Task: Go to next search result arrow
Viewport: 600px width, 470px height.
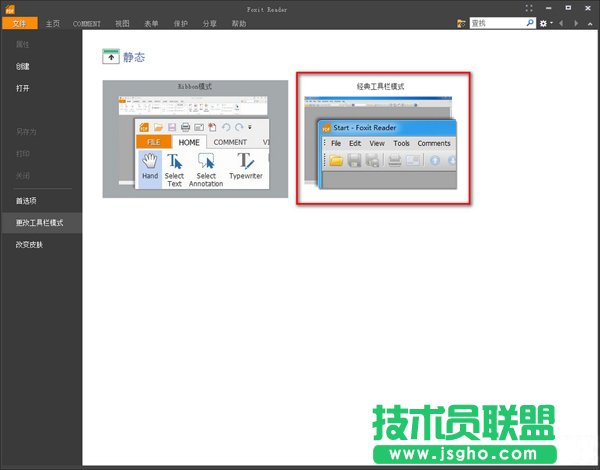Action: [x=576, y=24]
